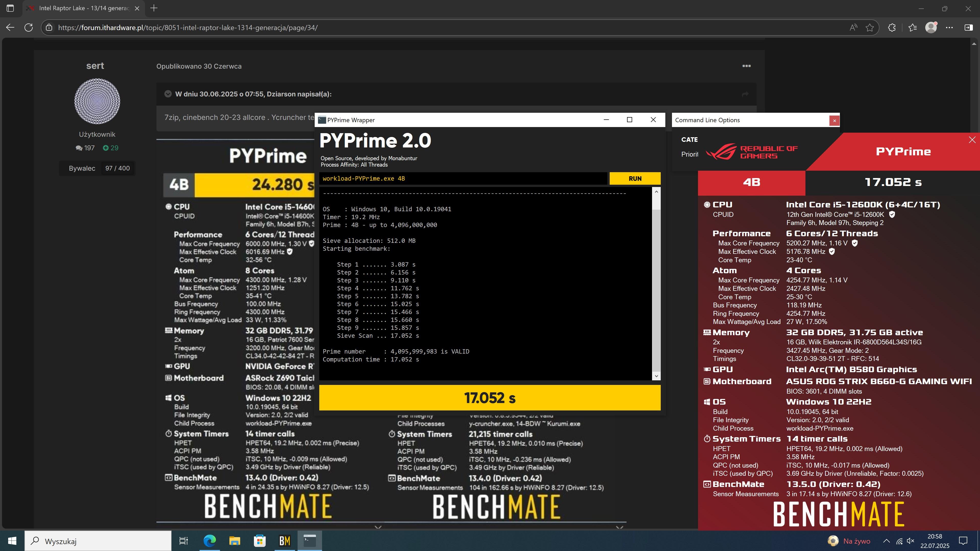The image size is (980, 551).
Task: Click the sert username link
Action: click(95, 66)
